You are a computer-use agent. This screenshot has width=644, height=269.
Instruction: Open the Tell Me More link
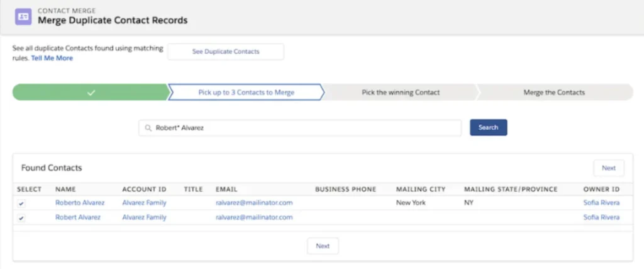52,58
